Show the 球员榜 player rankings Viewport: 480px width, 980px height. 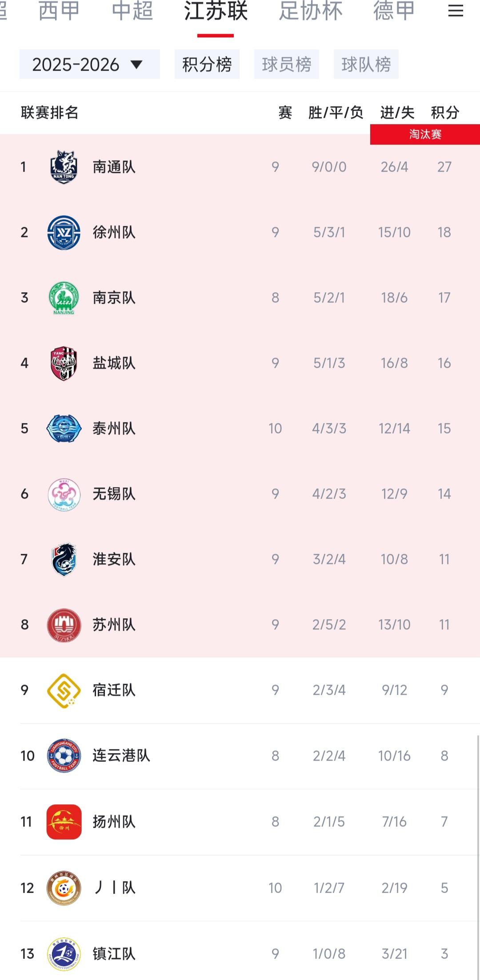tap(287, 65)
